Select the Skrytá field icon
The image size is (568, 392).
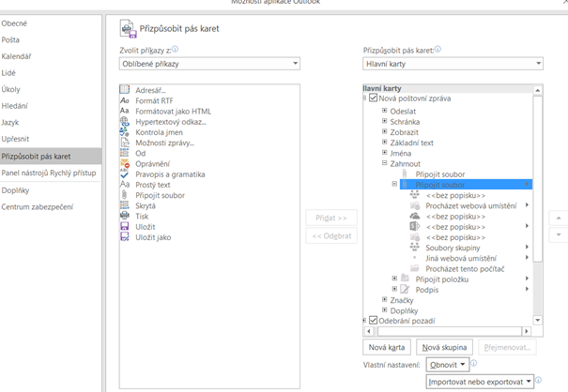click(125, 205)
